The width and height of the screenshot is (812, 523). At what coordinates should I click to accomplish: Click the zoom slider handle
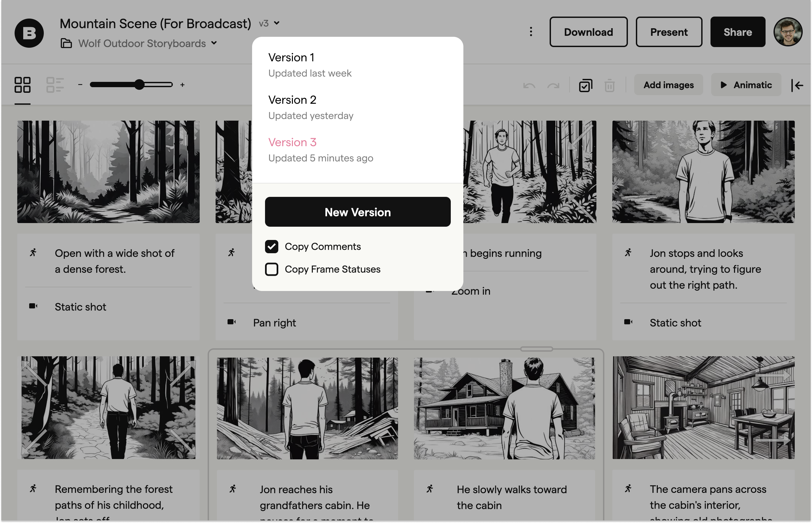(x=139, y=85)
